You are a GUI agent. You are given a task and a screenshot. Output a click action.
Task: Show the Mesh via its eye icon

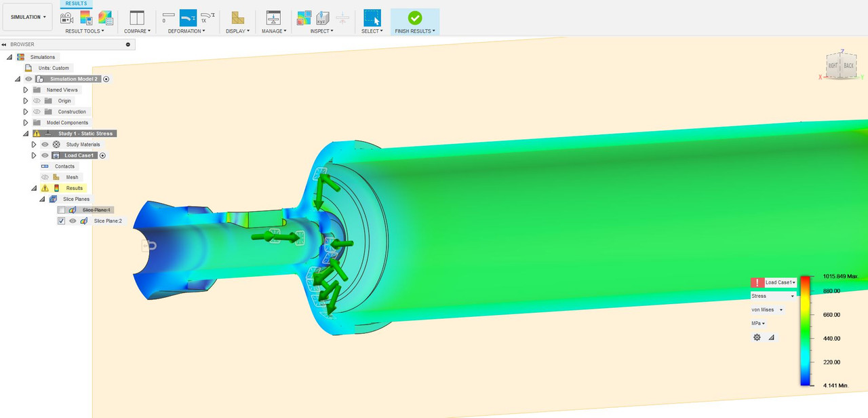coord(45,177)
